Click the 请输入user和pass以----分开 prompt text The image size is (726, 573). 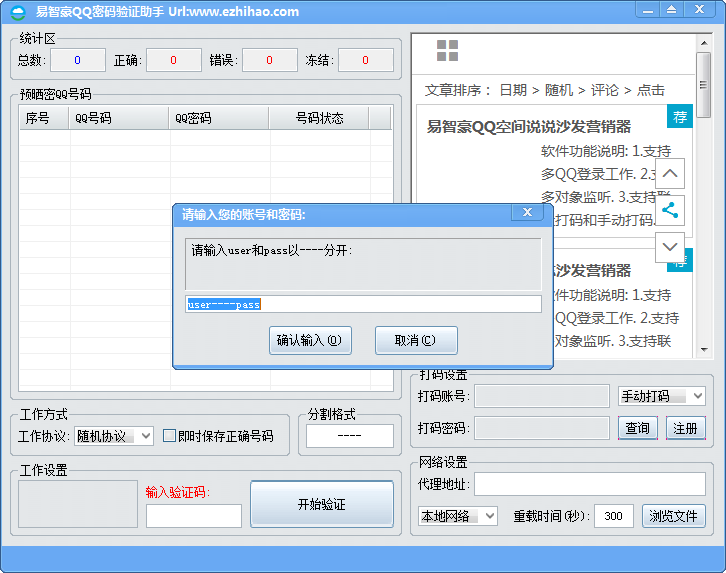pos(272,250)
